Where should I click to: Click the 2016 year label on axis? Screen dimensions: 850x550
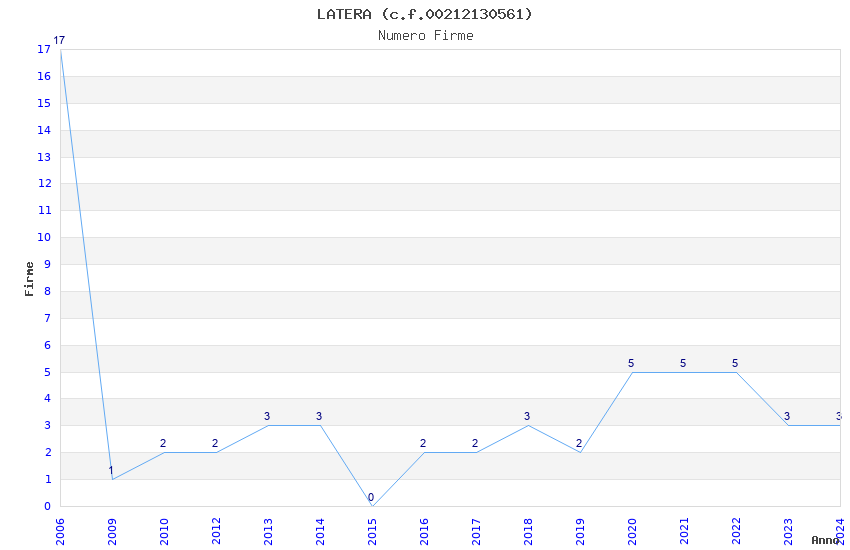click(x=424, y=532)
